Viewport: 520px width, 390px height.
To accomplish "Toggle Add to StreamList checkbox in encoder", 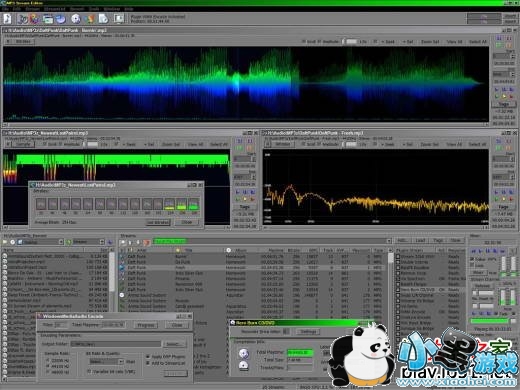I will [148, 363].
